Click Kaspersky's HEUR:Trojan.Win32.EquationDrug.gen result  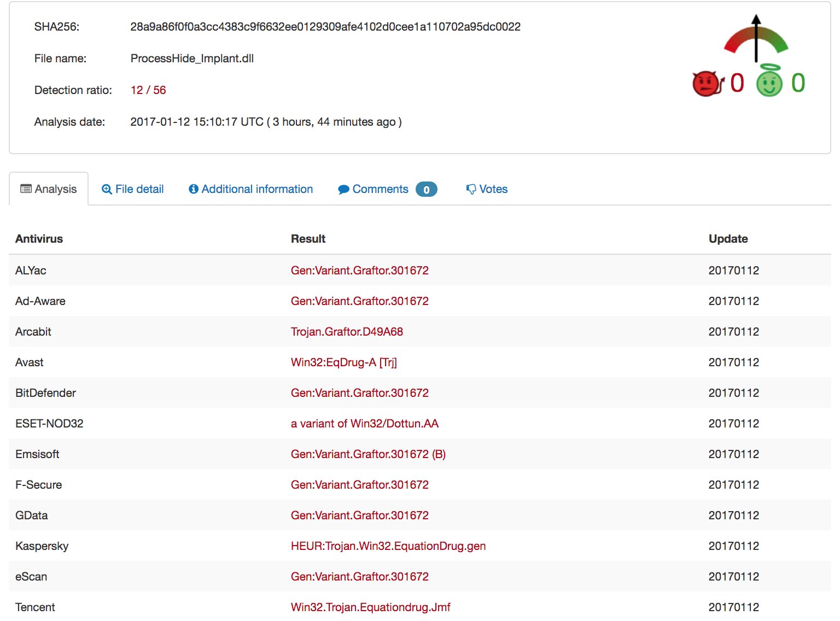[x=388, y=546]
